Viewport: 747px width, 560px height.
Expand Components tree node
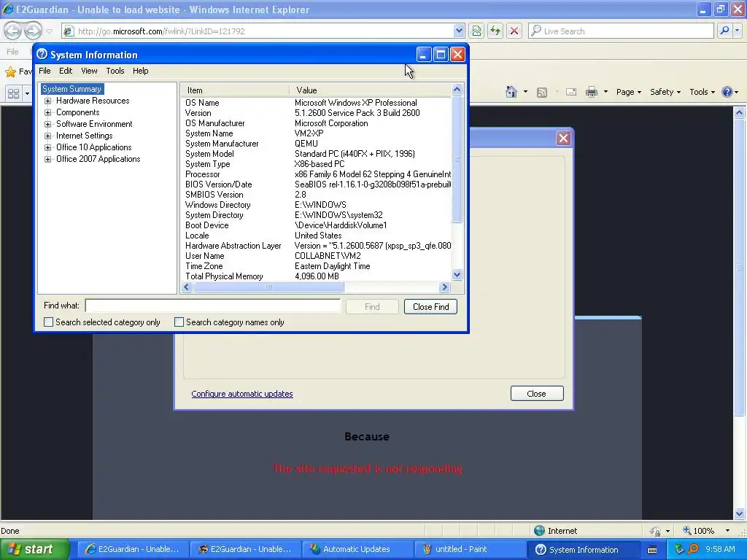pyautogui.click(x=47, y=113)
